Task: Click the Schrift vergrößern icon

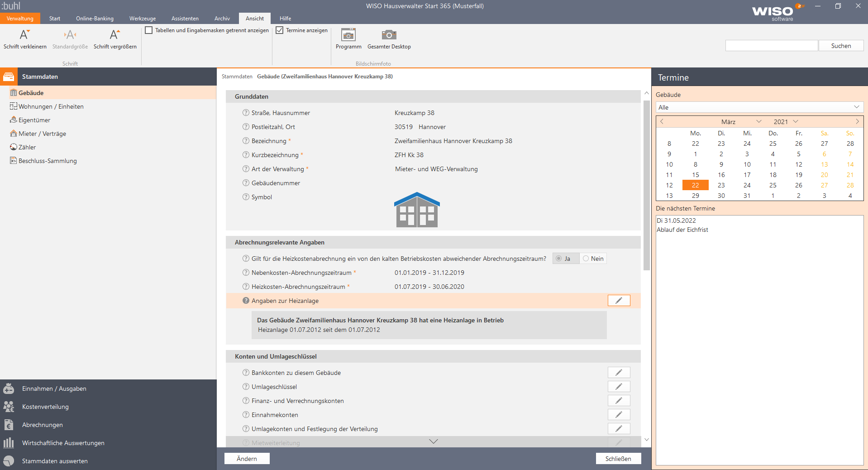Action: pyautogui.click(x=115, y=35)
